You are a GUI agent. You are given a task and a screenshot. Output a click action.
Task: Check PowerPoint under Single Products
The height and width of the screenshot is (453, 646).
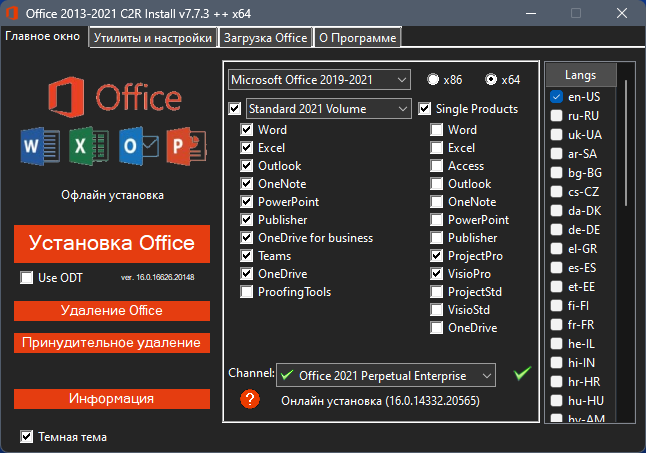tap(437, 220)
